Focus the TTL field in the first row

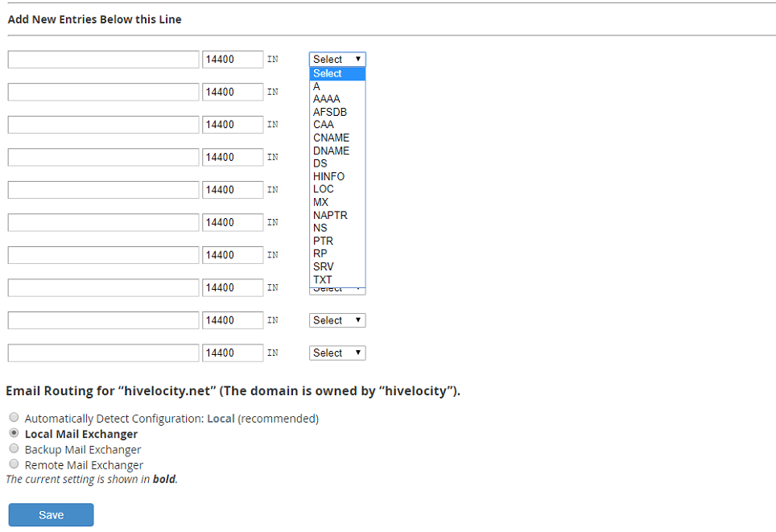(232, 60)
